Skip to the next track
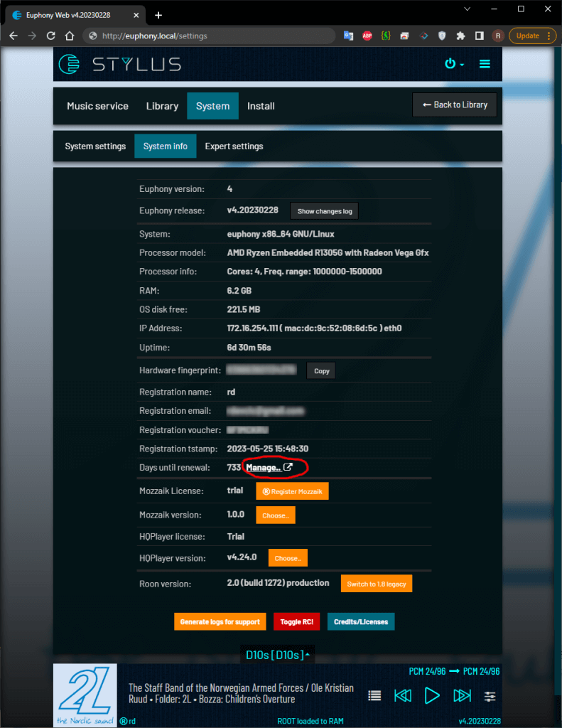 (x=462, y=695)
